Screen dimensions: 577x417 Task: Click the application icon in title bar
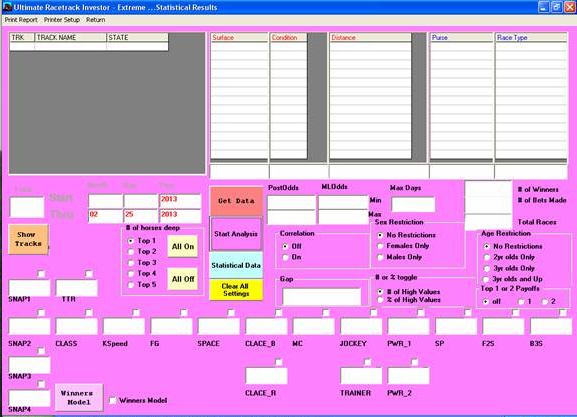click(7, 7)
